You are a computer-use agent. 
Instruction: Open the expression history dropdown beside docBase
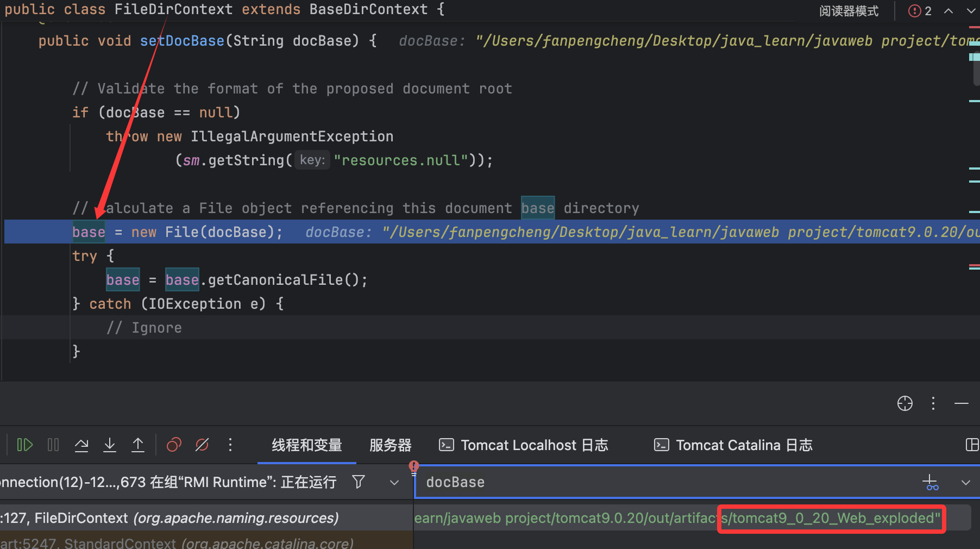(965, 483)
